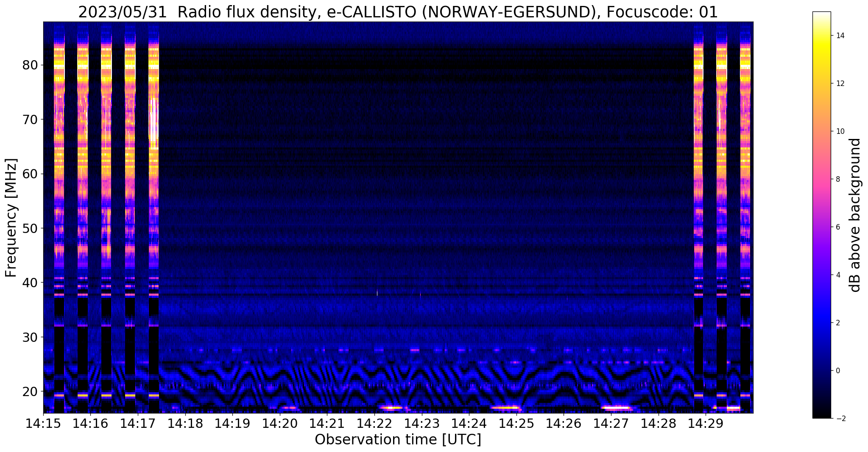
Task: Click the 14:21 time tick label
Action: tap(327, 424)
